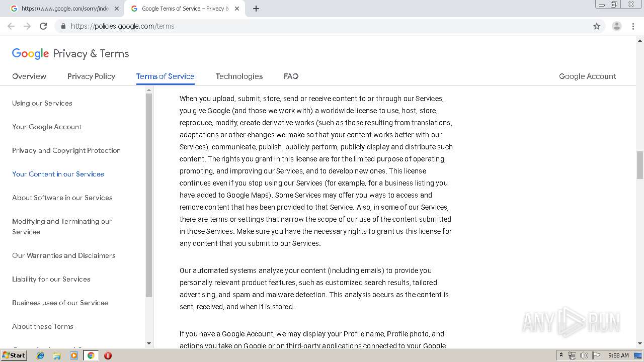Viewport: 644px width, 362px height.
Task: Select Chrome in the taskbar
Action: 91,355
